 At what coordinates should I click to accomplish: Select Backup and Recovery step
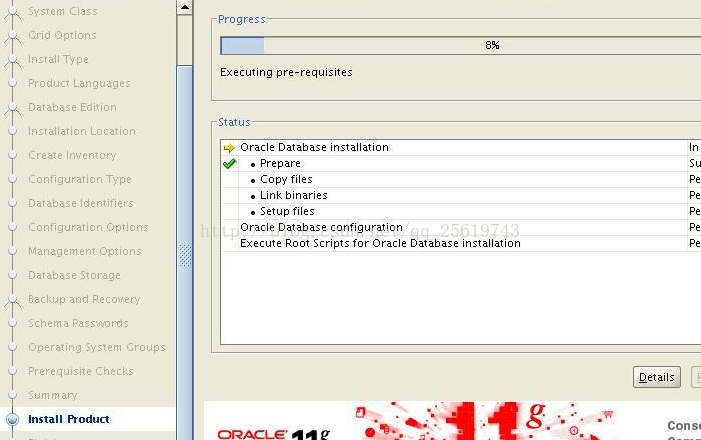pos(84,299)
